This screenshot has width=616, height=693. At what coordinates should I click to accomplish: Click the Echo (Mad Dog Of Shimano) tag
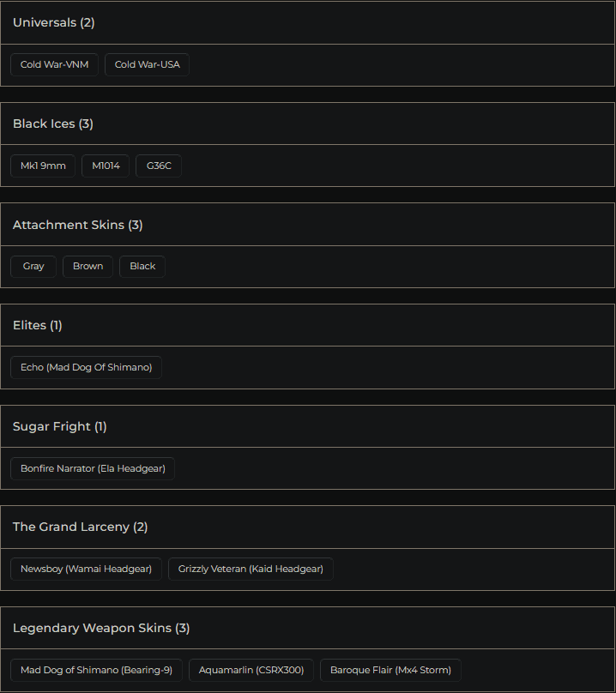(x=86, y=367)
